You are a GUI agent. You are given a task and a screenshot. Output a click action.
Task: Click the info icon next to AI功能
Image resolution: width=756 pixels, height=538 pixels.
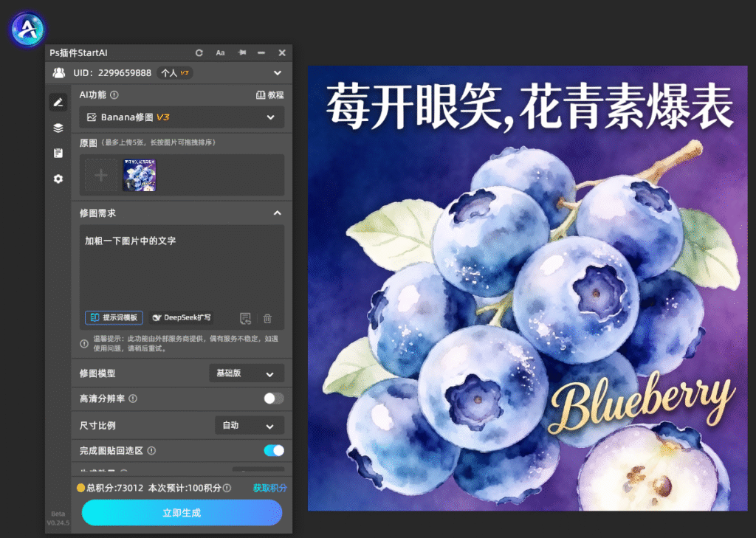click(114, 95)
